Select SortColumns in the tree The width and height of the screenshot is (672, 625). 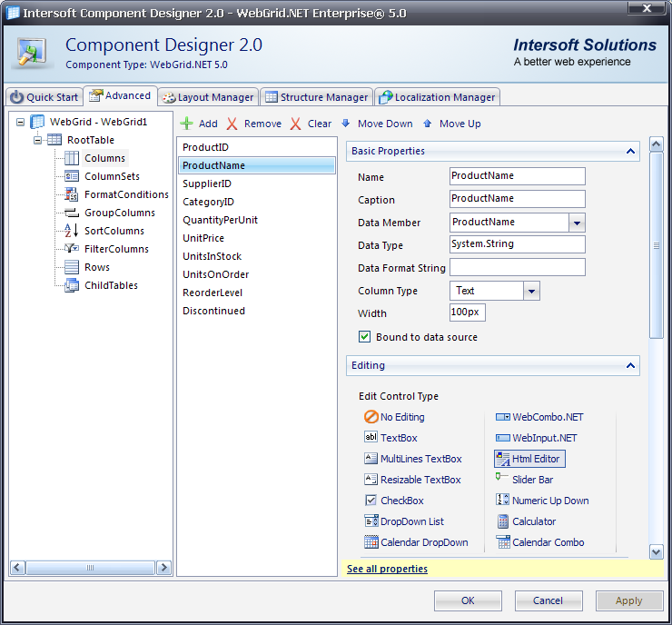[114, 231]
